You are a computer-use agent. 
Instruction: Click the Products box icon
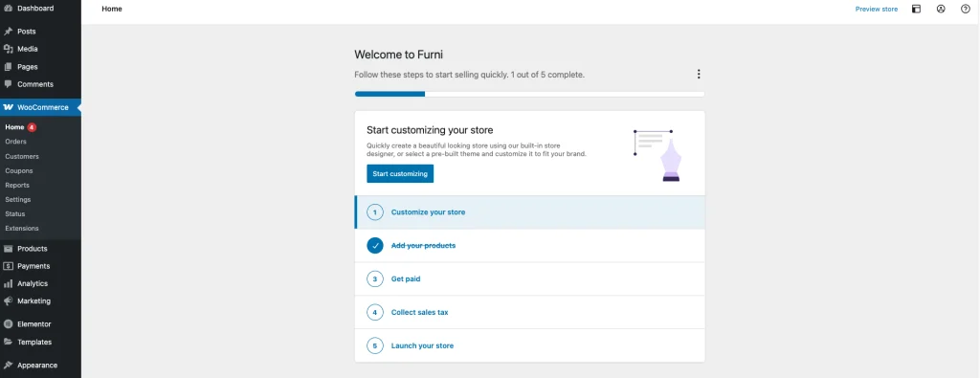coord(8,249)
